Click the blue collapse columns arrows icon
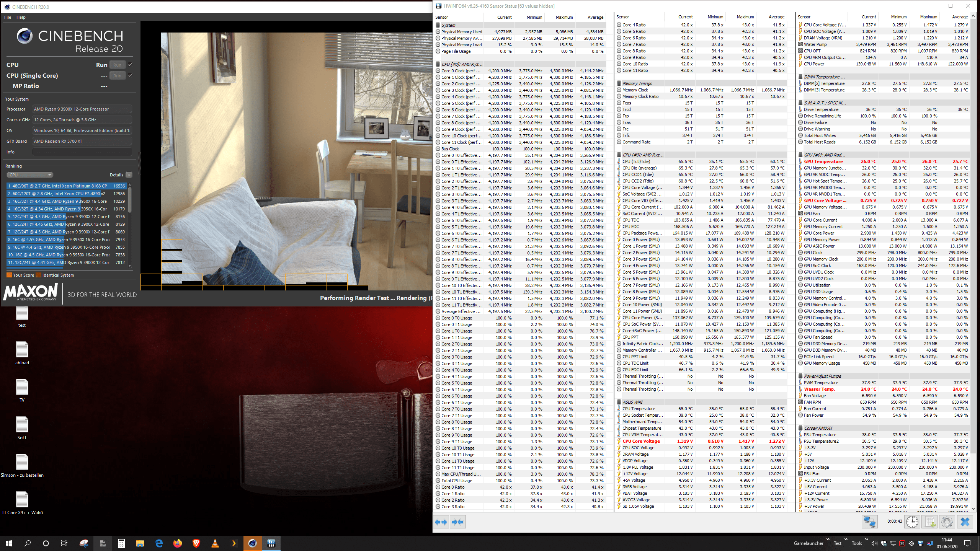Screen dimensions: 980x551 click(x=457, y=522)
